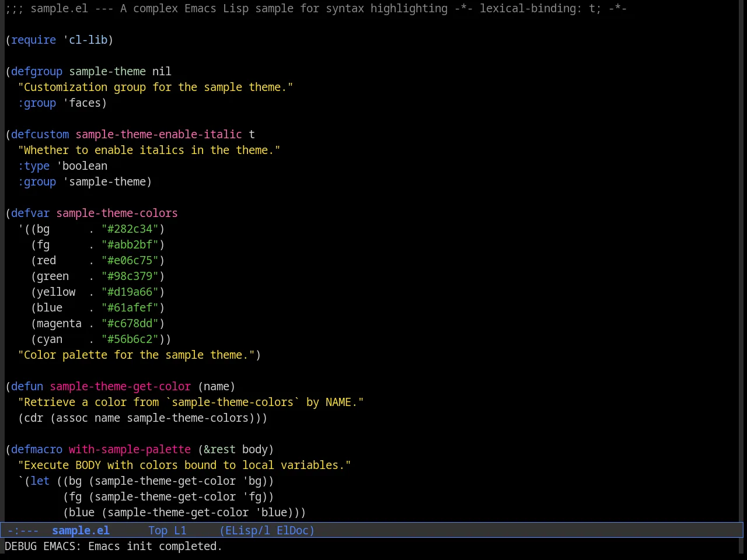Click the -:--- buffer status flags
The image size is (747, 560).
click(x=23, y=530)
